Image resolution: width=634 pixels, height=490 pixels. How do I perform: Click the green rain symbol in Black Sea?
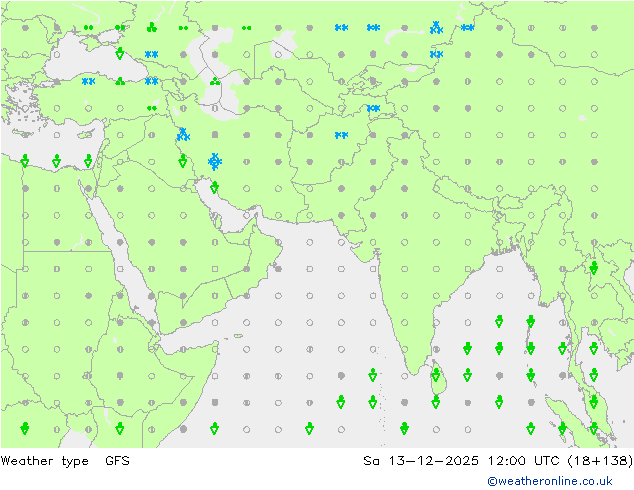[120, 54]
